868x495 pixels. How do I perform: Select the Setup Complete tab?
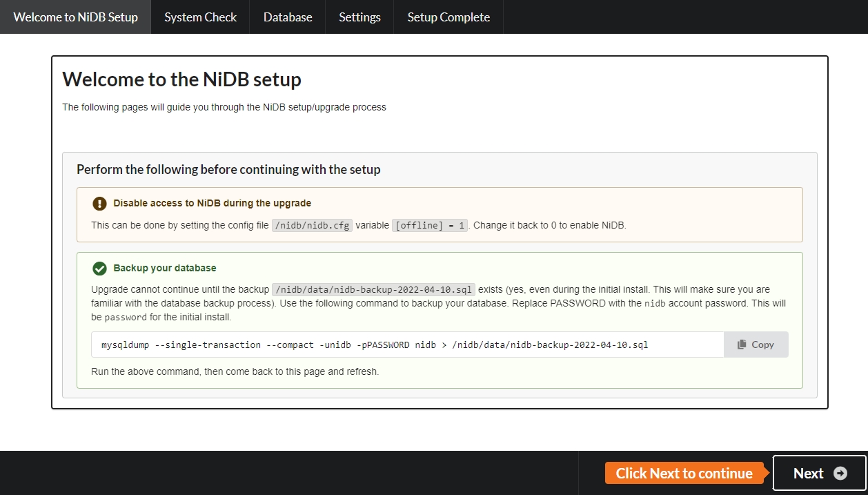tap(448, 17)
